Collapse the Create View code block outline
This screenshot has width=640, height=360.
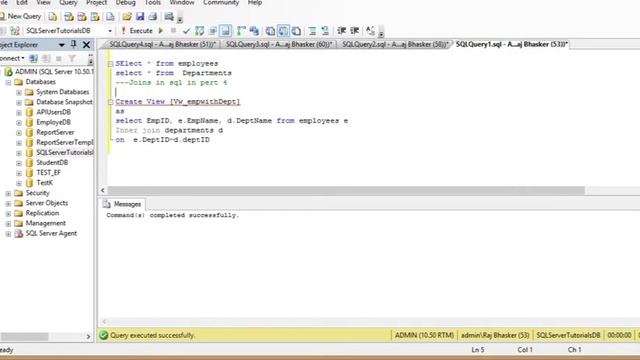[111, 102]
